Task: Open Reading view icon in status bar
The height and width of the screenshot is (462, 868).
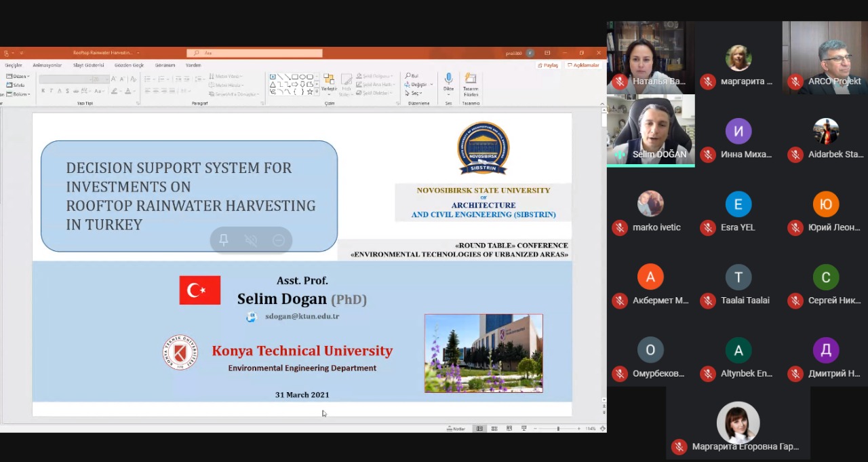Action: [509, 429]
